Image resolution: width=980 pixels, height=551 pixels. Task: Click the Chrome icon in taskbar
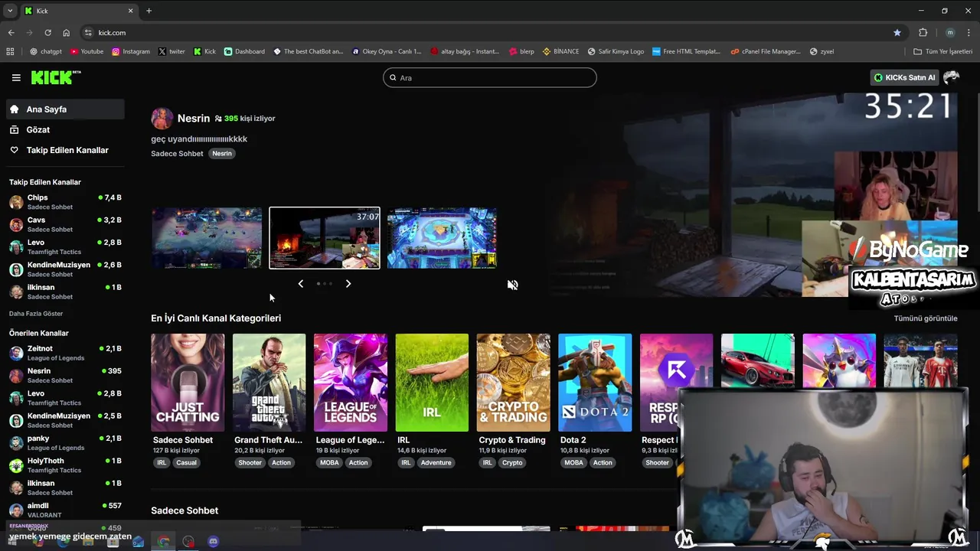(163, 541)
